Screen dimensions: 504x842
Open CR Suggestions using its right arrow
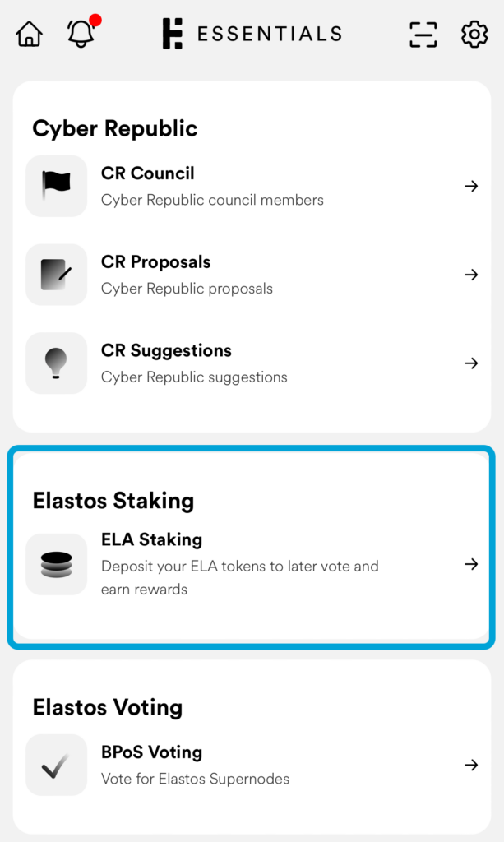pyautogui.click(x=472, y=363)
